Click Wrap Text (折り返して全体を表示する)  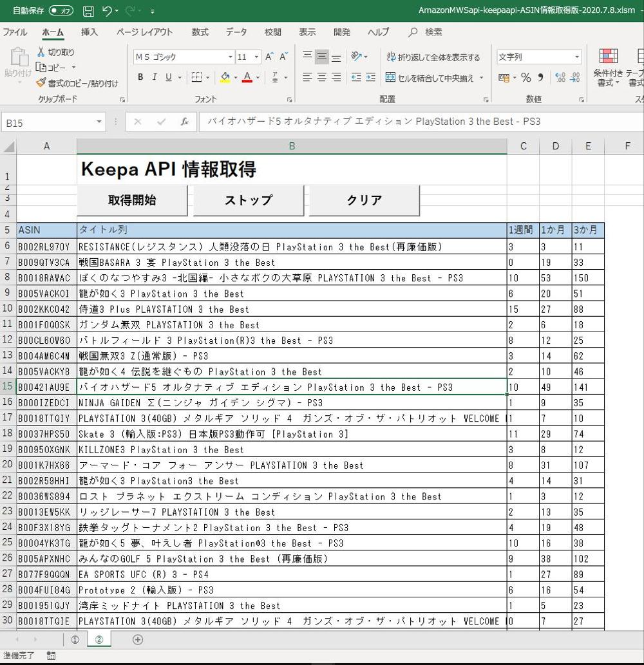[433, 57]
